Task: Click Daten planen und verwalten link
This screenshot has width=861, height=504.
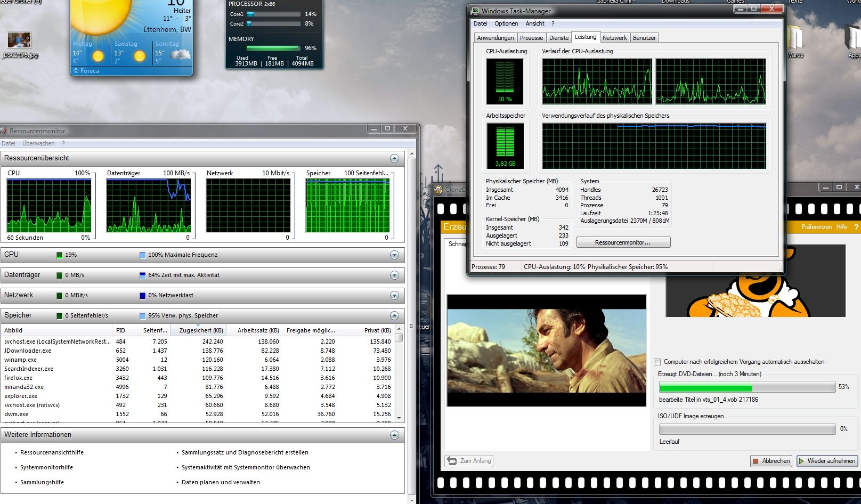Action: [x=221, y=482]
